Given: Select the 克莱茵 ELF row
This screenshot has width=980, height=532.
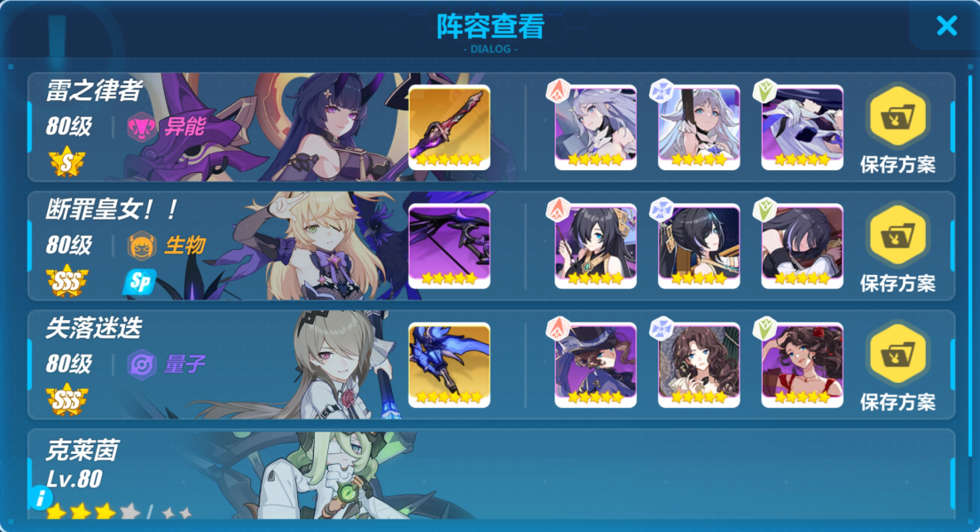Looking at the screenshot, I should (x=491, y=473).
